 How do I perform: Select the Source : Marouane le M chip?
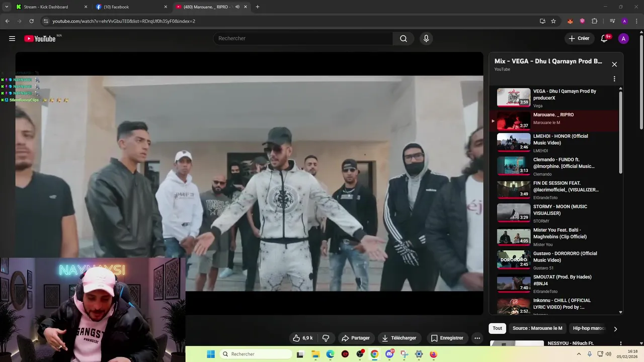pyautogui.click(x=537, y=328)
